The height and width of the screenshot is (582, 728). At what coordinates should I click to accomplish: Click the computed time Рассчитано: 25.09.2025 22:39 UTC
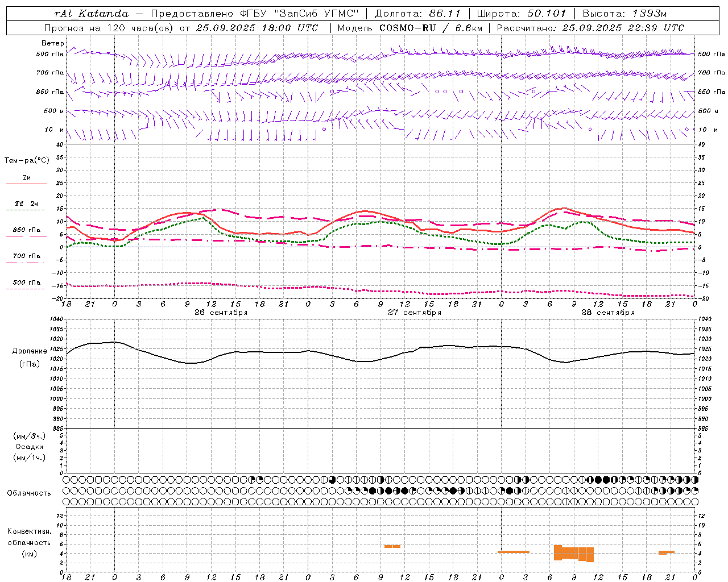coord(591,28)
